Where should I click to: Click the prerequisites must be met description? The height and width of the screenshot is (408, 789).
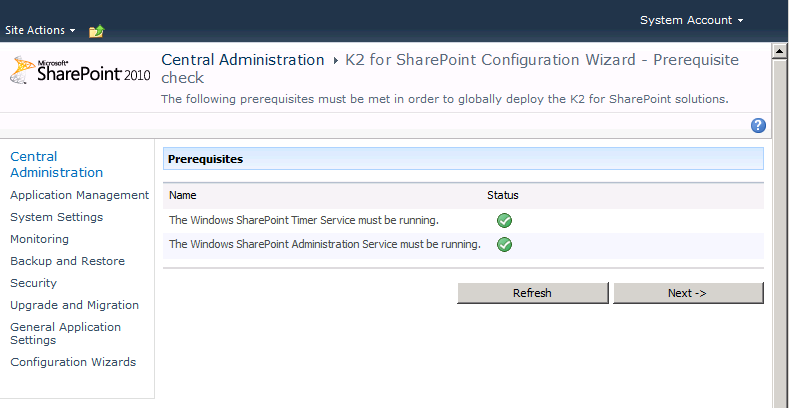coord(445,99)
